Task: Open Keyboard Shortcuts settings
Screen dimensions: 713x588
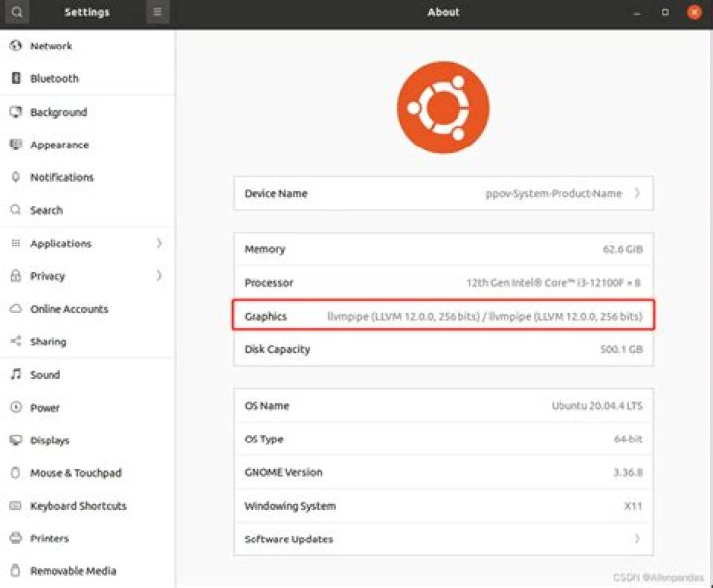Action: [x=87, y=505]
